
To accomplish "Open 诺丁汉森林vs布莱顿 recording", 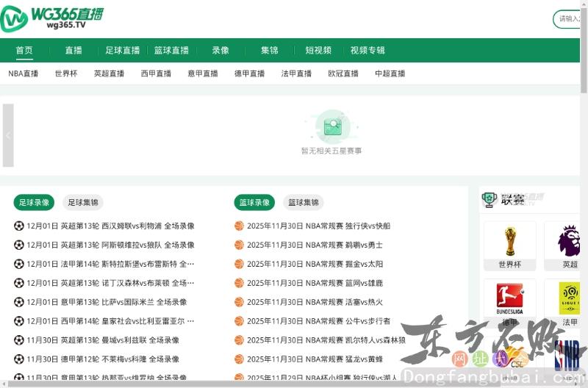I will pos(111,283).
